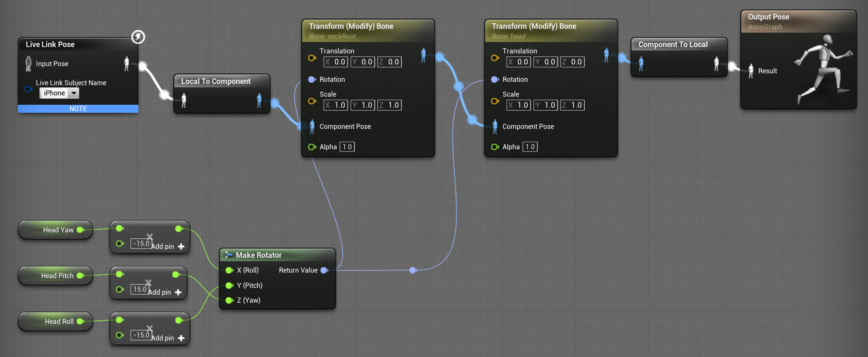This screenshot has height=357, width=868.
Task: Click Add pin on the Head Roll multiply node
Action: tap(168, 338)
